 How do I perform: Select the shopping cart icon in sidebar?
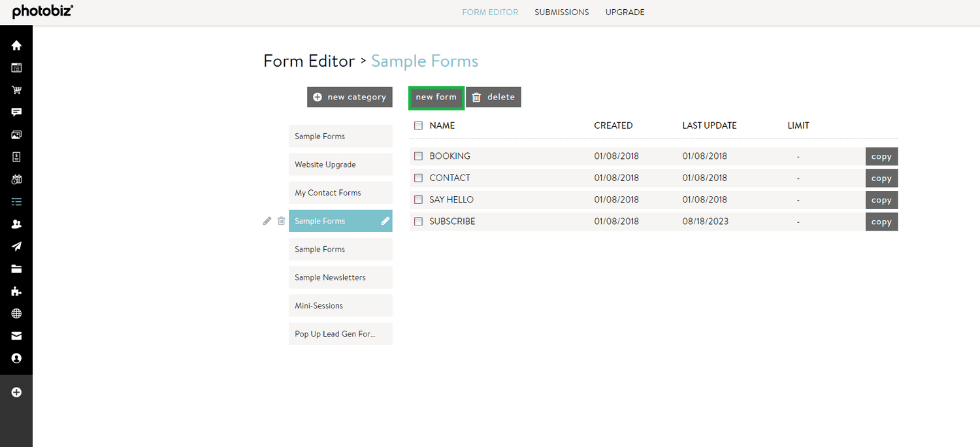point(16,90)
